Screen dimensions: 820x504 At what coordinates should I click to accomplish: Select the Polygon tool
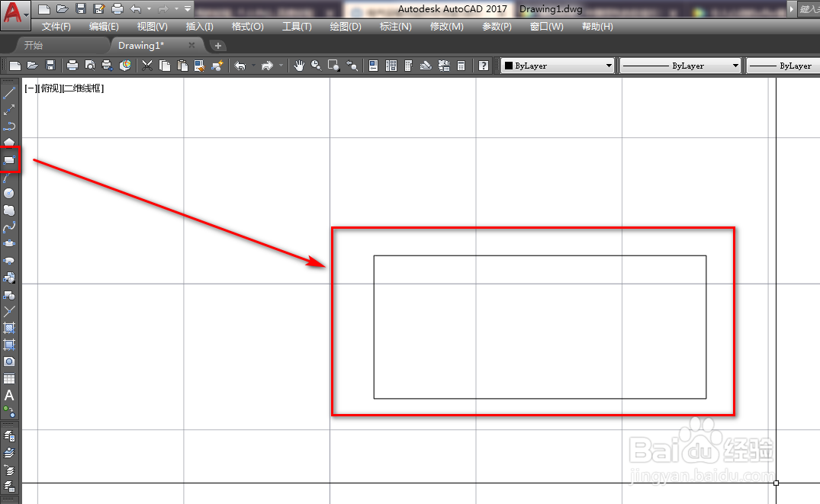(9, 143)
